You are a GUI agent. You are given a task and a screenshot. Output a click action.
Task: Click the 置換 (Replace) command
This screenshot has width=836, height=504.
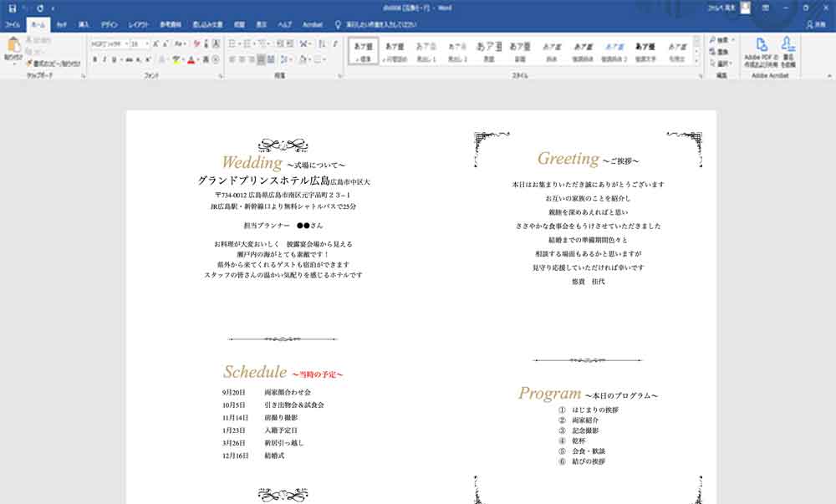(724, 52)
